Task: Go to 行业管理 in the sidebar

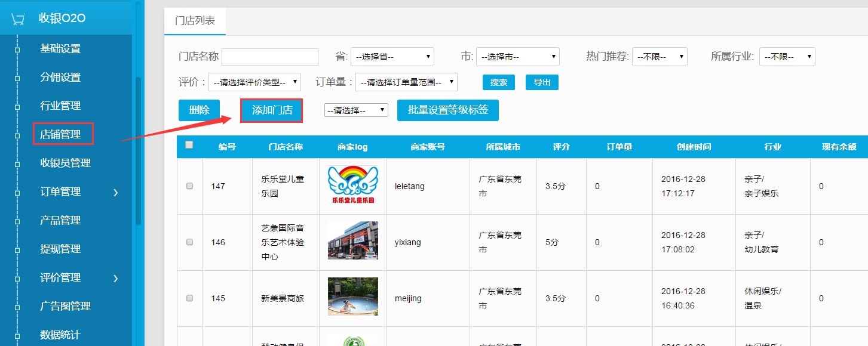Action: click(x=60, y=106)
